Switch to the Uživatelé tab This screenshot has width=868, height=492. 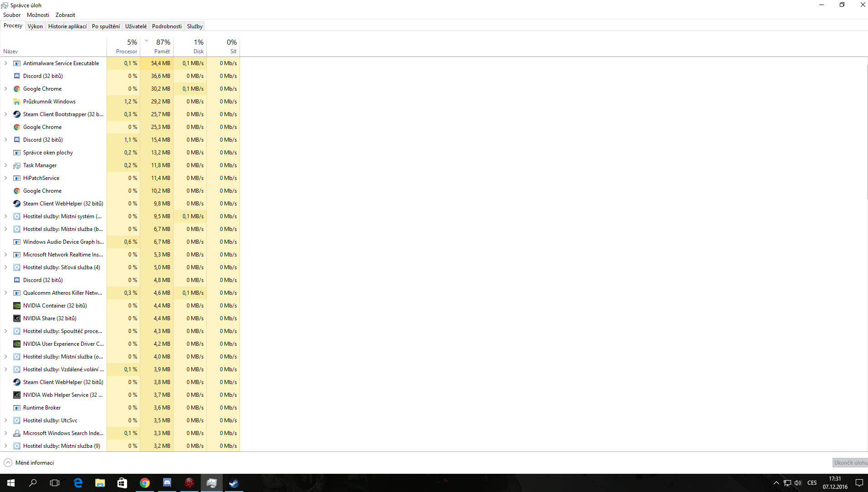tap(136, 26)
